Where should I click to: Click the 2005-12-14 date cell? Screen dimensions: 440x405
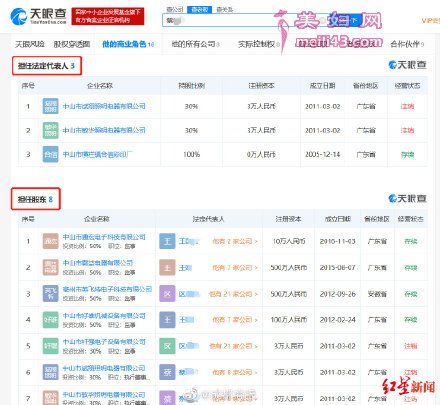point(322,154)
